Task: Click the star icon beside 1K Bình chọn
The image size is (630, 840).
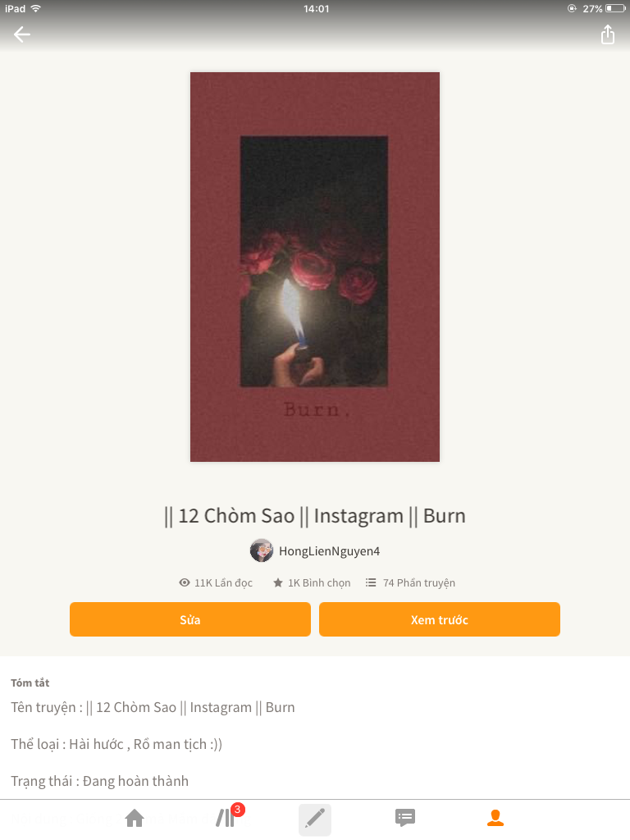Action: coord(277,582)
